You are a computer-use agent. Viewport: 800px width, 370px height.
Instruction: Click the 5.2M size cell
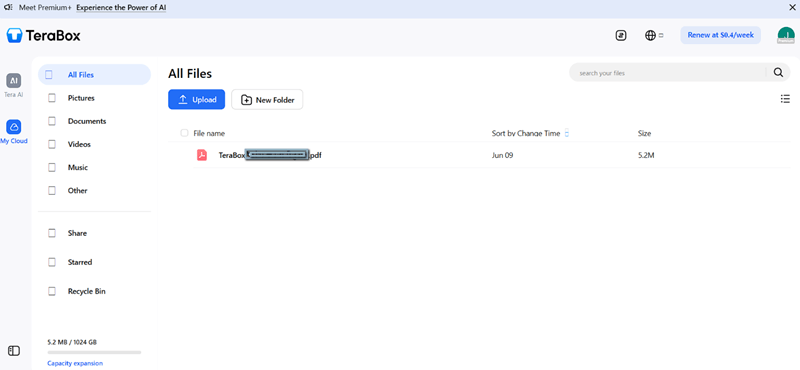coord(646,155)
